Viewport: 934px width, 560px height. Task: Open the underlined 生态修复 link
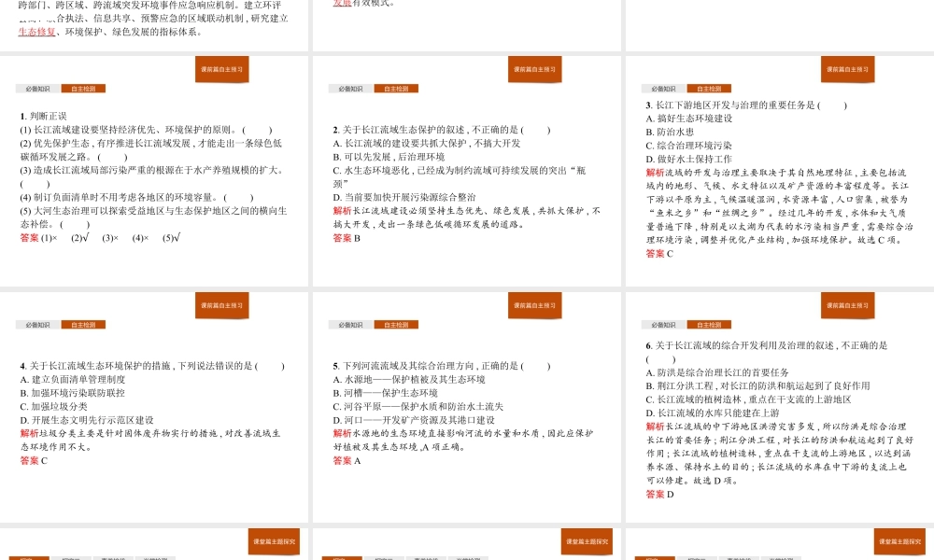click(x=36, y=32)
